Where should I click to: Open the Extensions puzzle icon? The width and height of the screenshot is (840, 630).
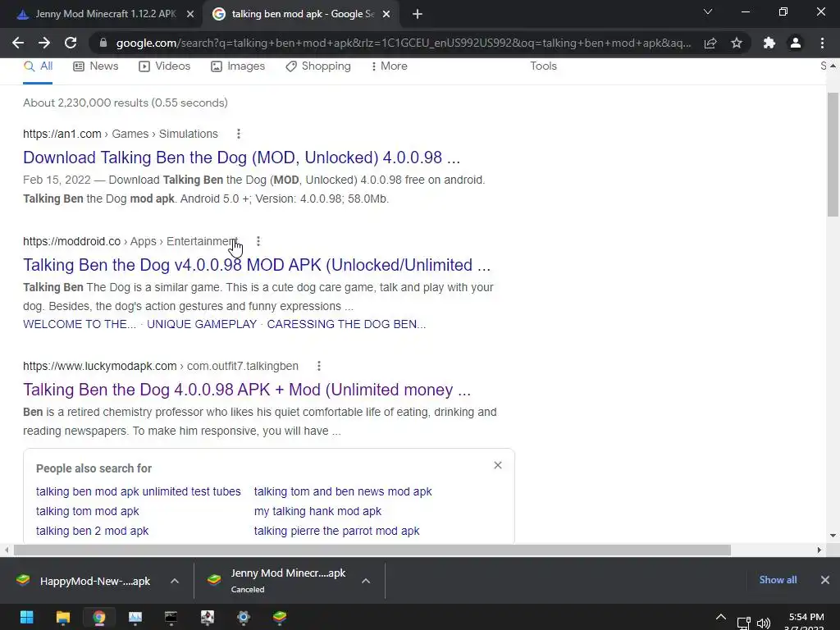pos(769,43)
